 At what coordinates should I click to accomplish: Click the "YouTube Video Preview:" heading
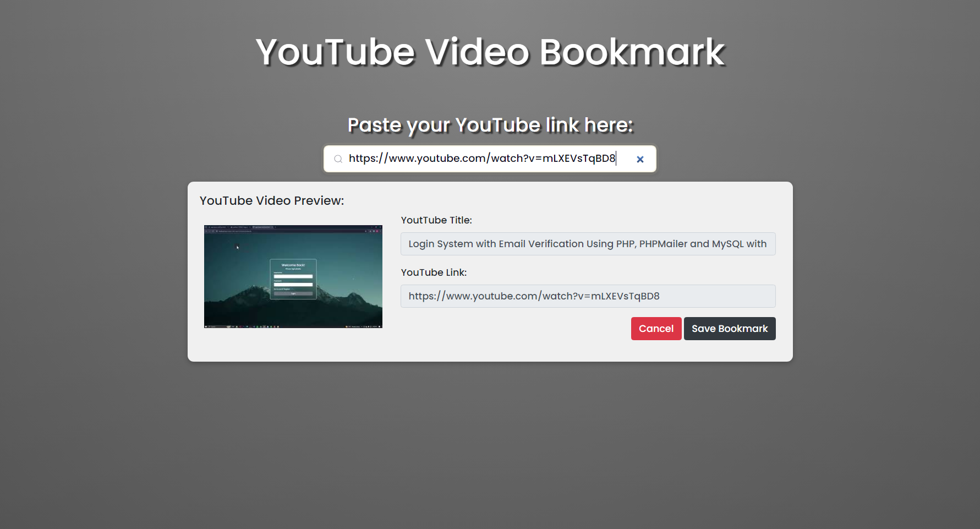[x=272, y=200]
